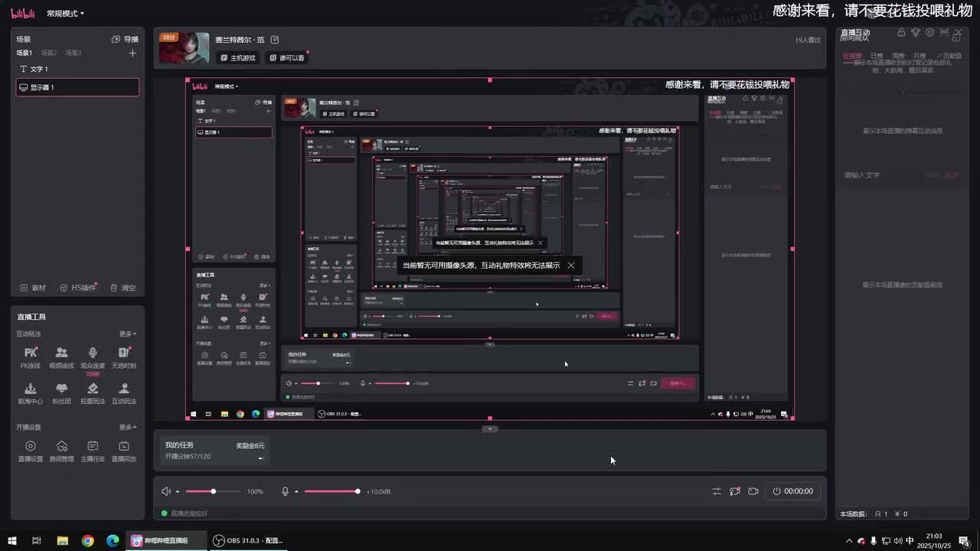Collapse the preview with the chevron handle
This screenshot has width=980, height=551.
(490, 429)
